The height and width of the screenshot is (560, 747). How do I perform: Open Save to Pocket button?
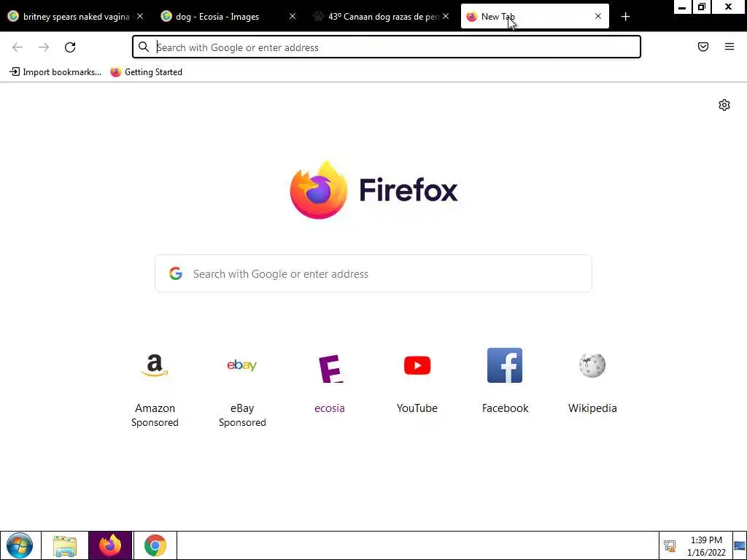point(703,47)
